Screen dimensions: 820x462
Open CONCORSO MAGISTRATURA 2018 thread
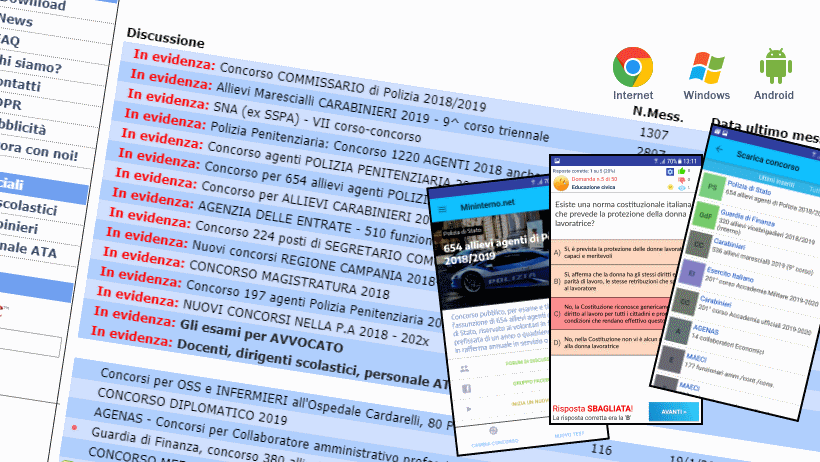coord(289,279)
